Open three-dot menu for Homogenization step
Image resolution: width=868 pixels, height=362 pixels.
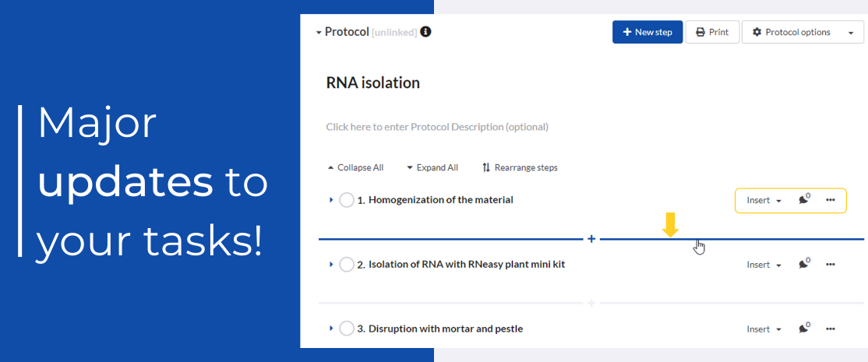pyautogui.click(x=830, y=200)
